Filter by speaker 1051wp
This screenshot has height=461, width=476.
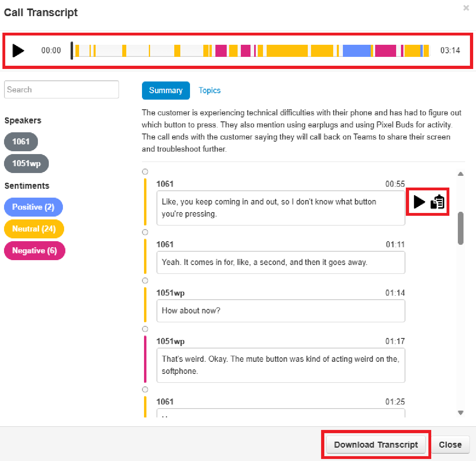[26, 164]
